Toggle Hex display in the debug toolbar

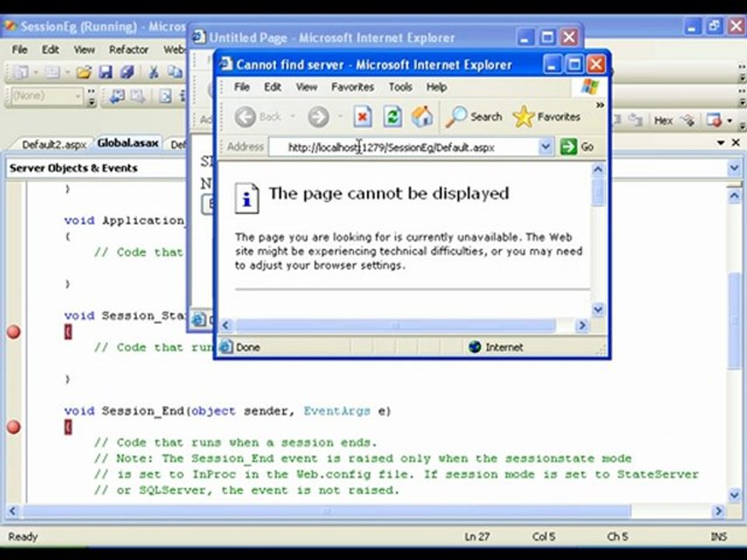(663, 121)
